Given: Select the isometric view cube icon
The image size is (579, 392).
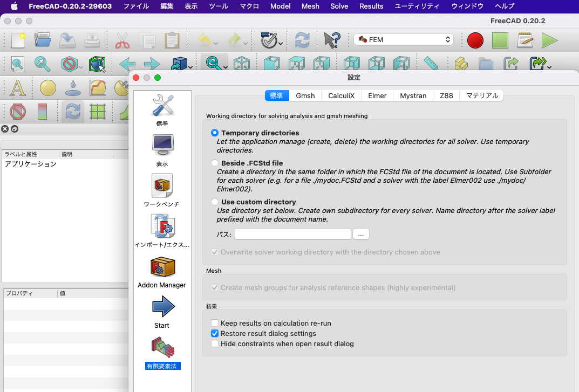Looking at the screenshot, I should (x=242, y=64).
